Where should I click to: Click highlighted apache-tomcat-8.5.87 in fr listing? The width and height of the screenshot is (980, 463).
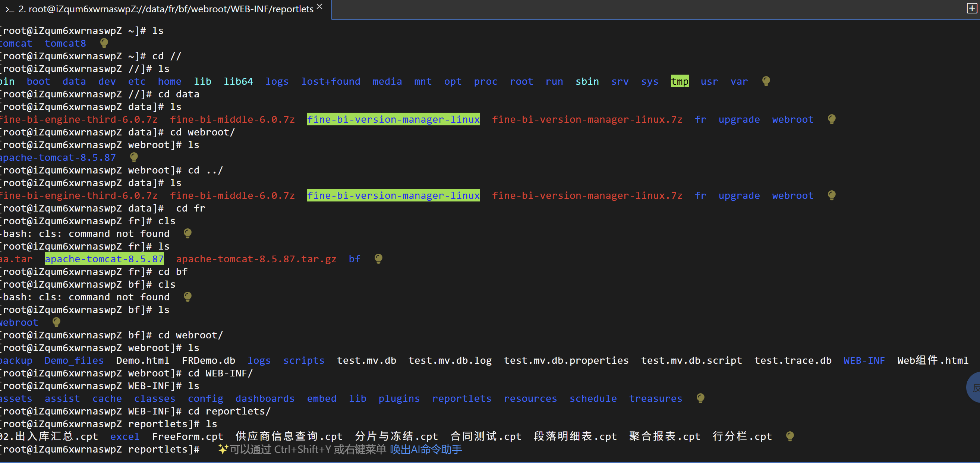(x=104, y=259)
